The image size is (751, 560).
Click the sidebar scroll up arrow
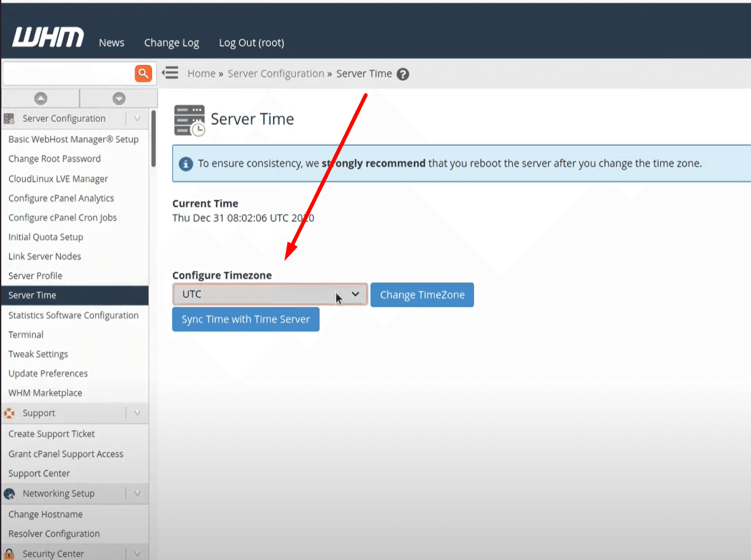tap(41, 98)
